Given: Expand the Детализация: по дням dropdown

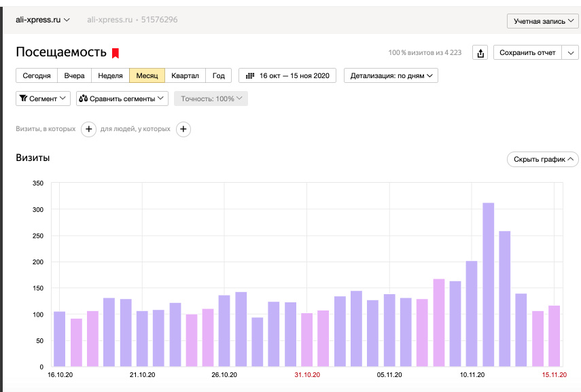Looking at the screenshot, I should [391, 76].
